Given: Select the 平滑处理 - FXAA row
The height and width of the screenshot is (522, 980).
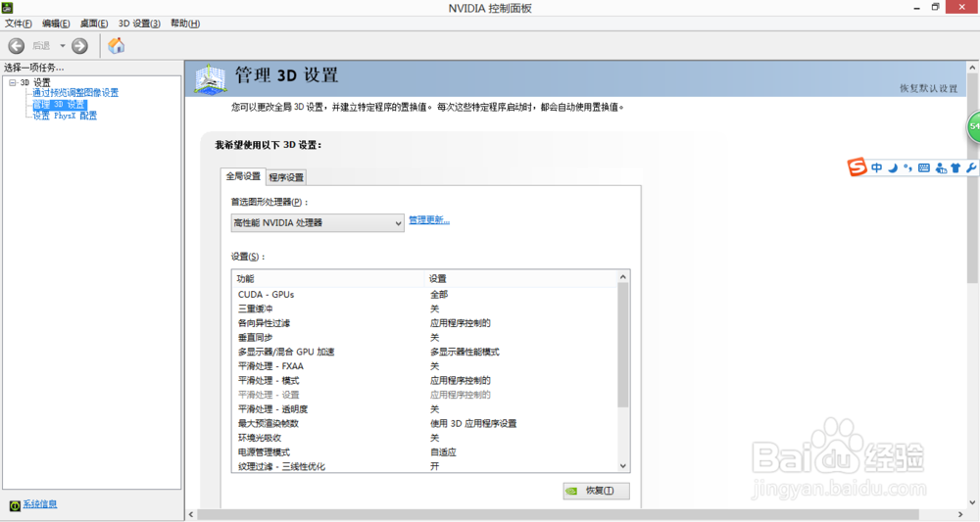Looking at the screenshot, I should (424, 366).
